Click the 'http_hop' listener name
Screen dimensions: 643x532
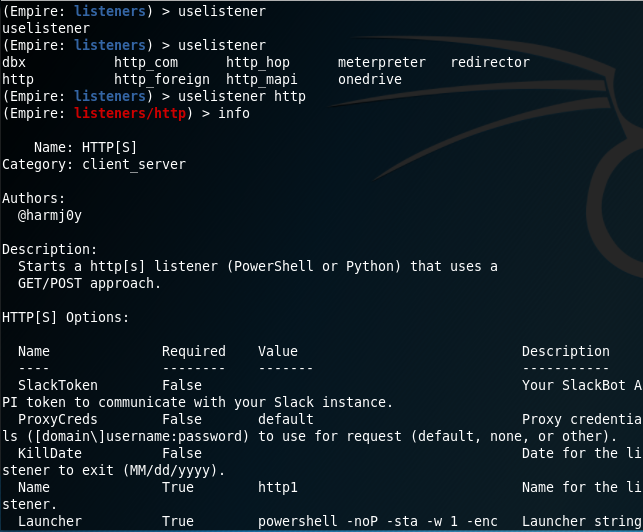pyautogui.click(x=258, y=62)
